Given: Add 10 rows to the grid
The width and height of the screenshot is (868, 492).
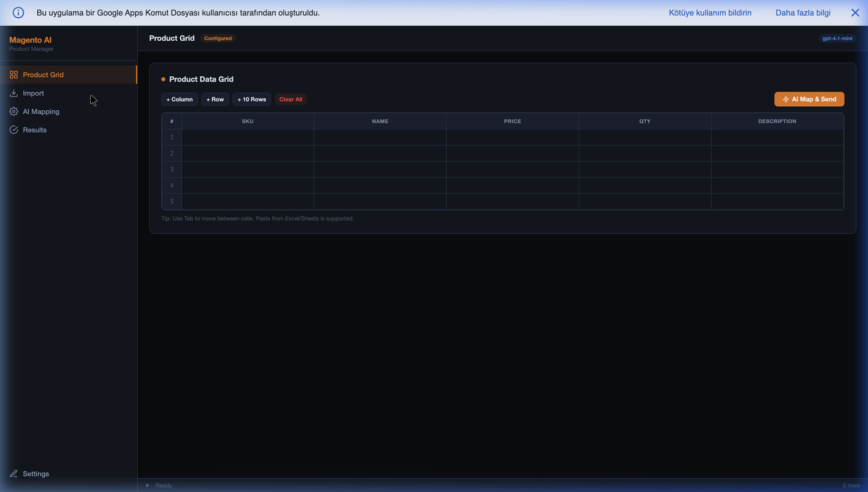Looking at the screenshot, I should 251,99.
